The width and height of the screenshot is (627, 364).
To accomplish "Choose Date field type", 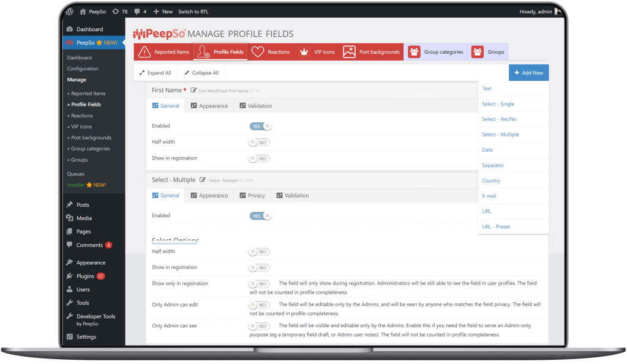I will [514, 150].
